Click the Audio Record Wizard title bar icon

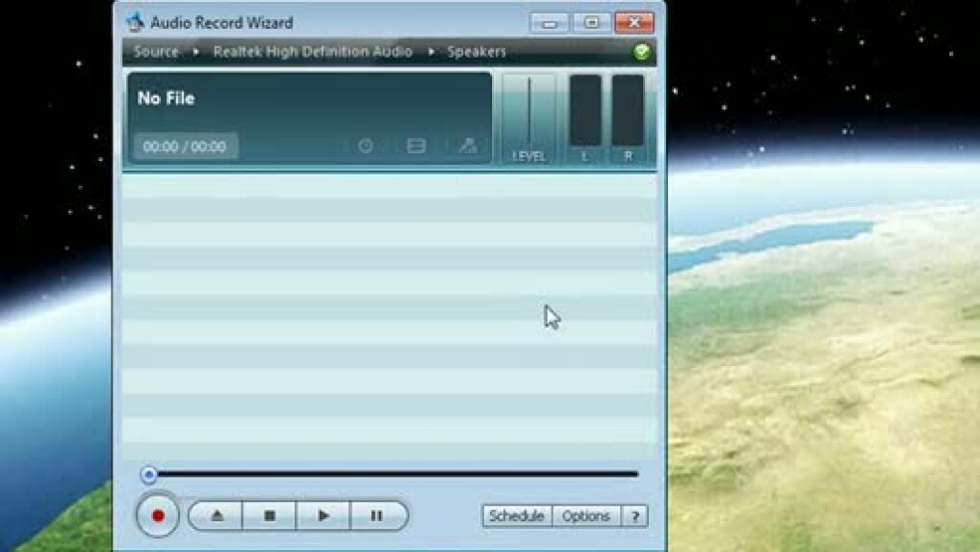[x=136, y=22]
